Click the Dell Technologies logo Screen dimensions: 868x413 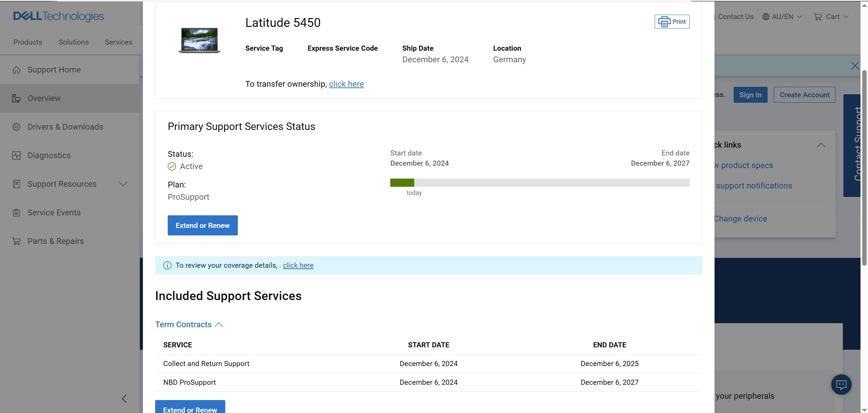coord(59,16)
